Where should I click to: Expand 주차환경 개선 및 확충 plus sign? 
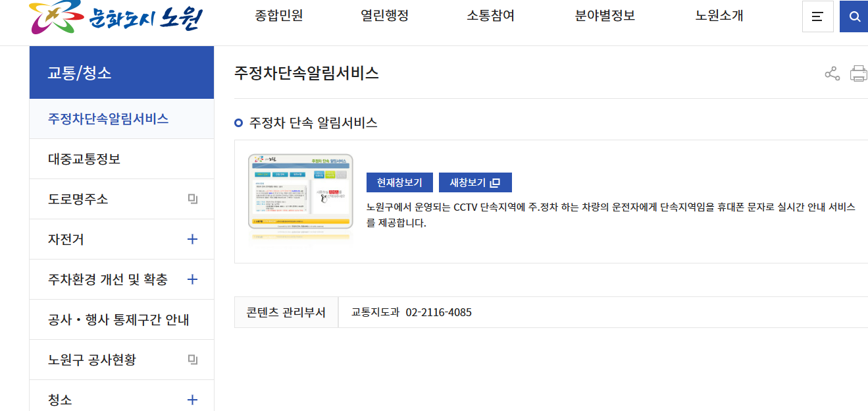(x=192, y=279)
